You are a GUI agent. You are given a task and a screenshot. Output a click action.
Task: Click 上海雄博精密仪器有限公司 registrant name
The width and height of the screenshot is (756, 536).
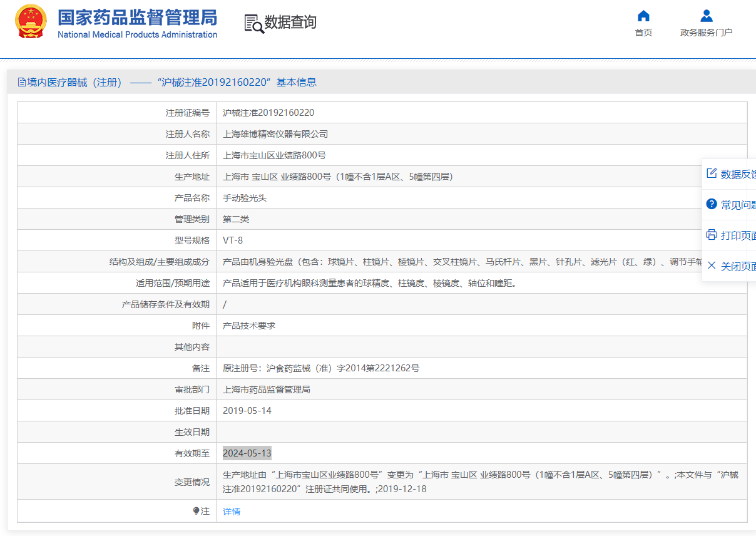[x=275, y=134]
